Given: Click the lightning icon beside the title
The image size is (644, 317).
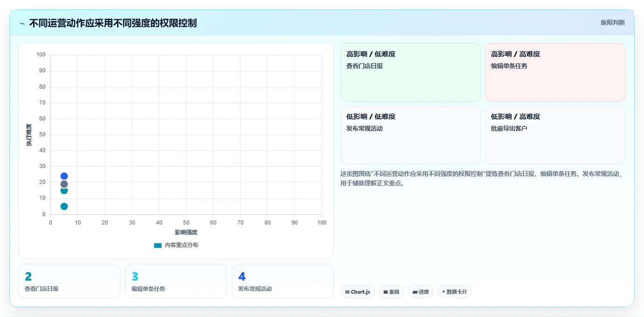Looking at the screenshot, I should click(x=22, y=23).
